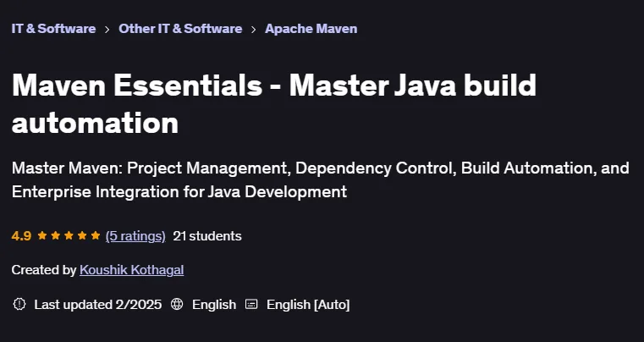Click the closed captions icon

point(251,305)
